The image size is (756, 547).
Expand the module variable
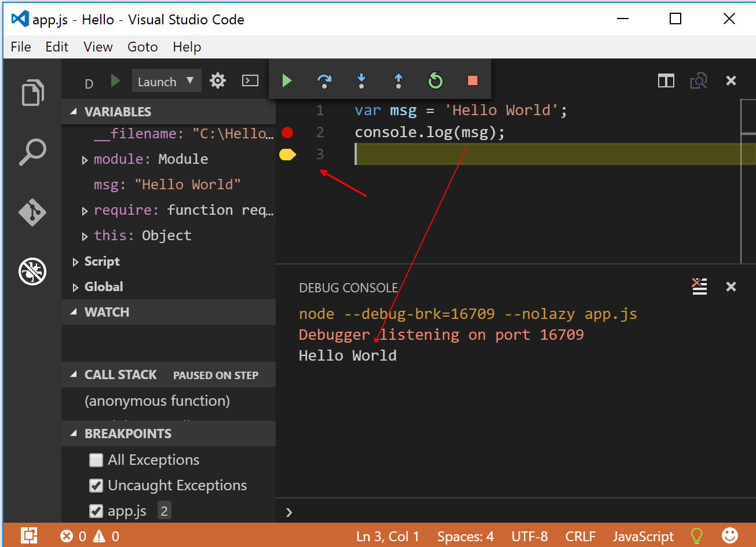click(x=84, y=159)
